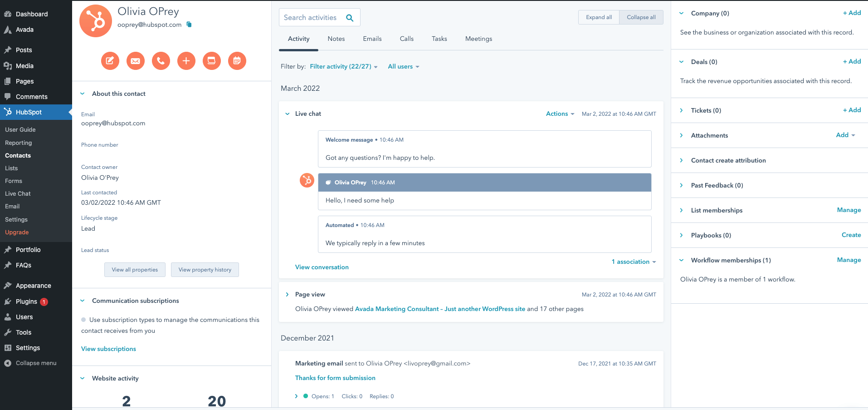Viewport: 868px width, 410px height.
Task: Click the create note icon button
Action: click(110, 61)
